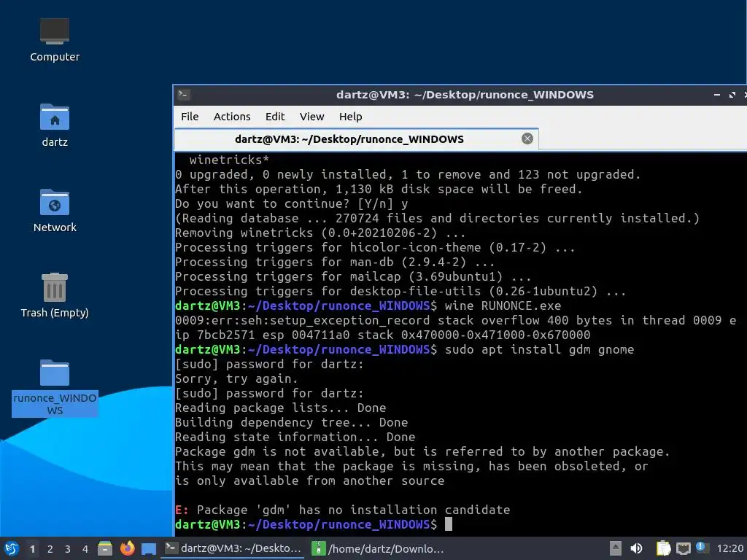Image resolution: width=747 pixels, height=560 pixels.
Task: Click 'Sorry, try again.' line
Action: click(x=236, y=378)
